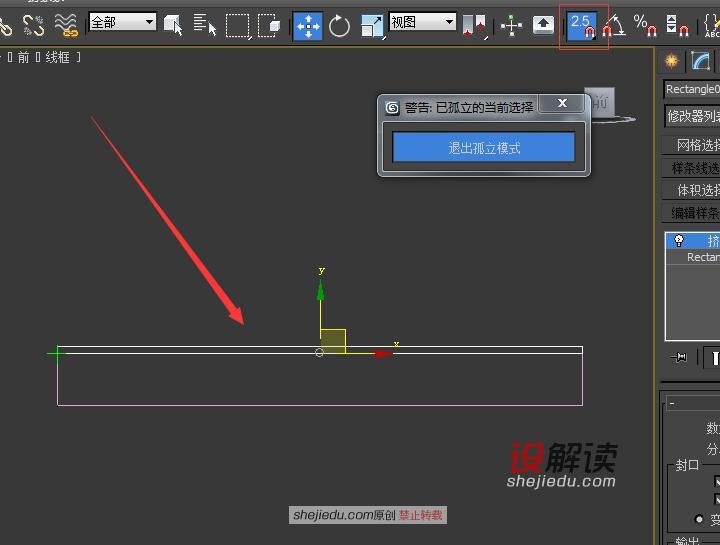Open the 全部 selection filter dropdown
This screenshot has height=545, width=720.
[x=123, y=22]
